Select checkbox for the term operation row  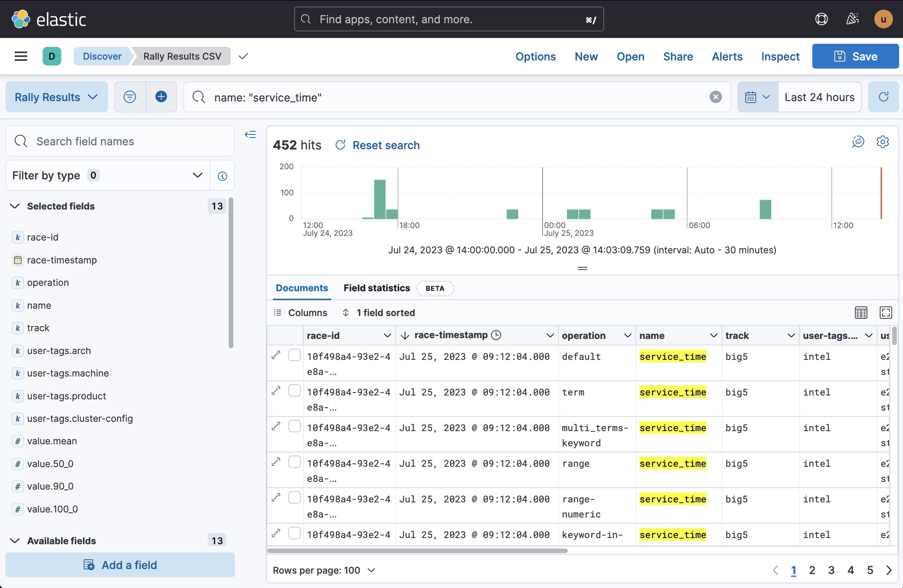(x=295, y=391)
